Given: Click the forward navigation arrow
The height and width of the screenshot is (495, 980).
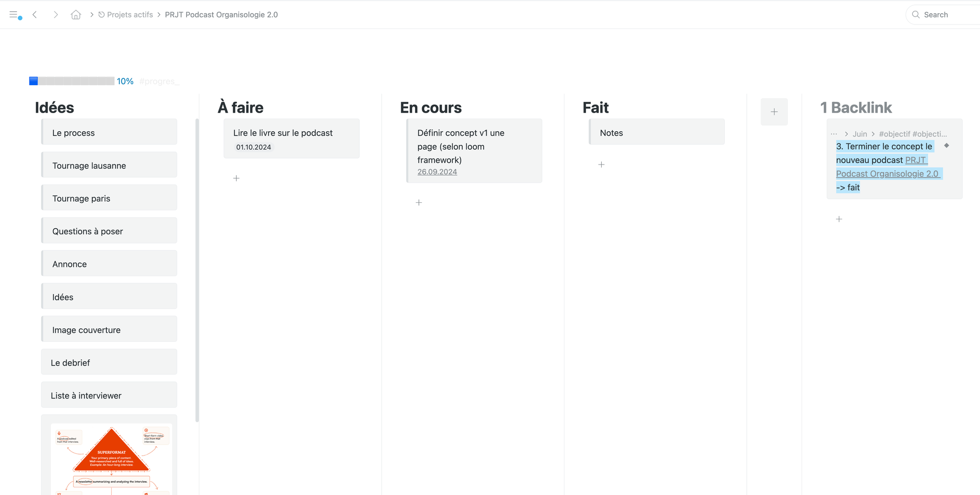Looking at the screenshot, I should pyautogui.click(x=56, y=14).
